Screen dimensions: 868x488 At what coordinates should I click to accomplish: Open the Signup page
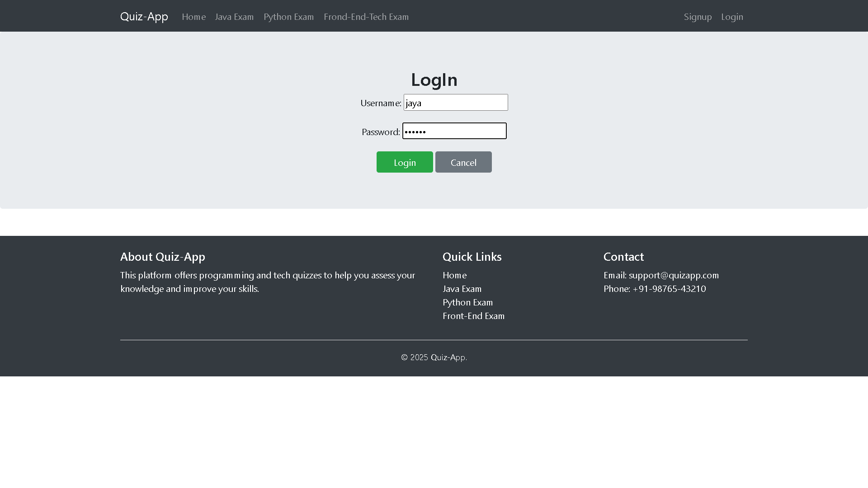tap(698, 17)
